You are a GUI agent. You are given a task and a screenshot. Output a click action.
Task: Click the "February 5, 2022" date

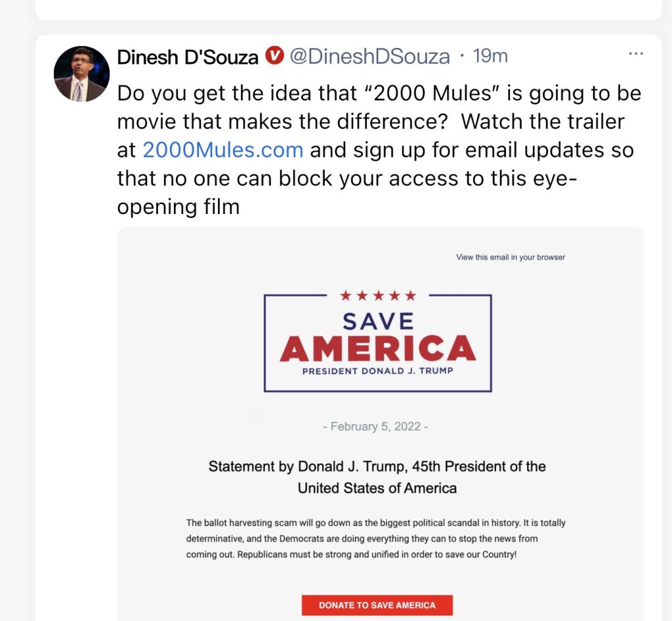tap(376, 427)
